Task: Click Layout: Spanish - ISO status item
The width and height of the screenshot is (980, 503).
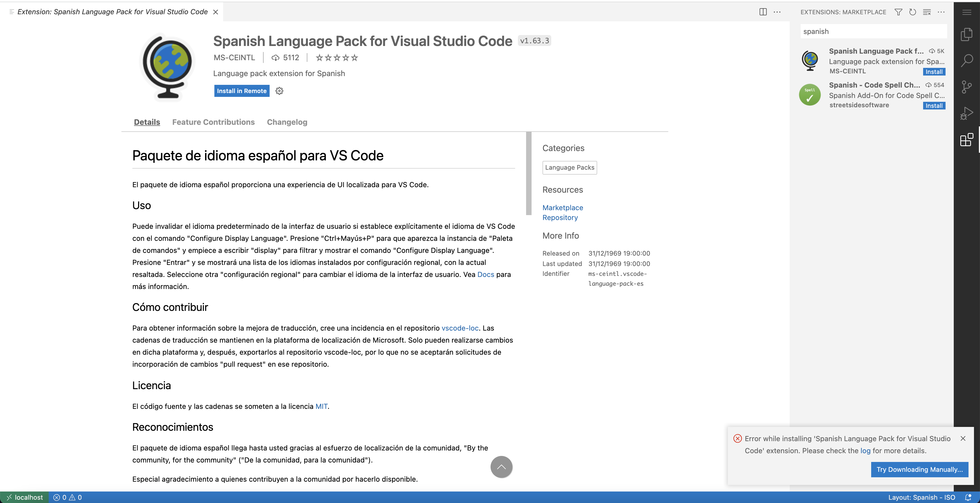Action: (921, 497)
